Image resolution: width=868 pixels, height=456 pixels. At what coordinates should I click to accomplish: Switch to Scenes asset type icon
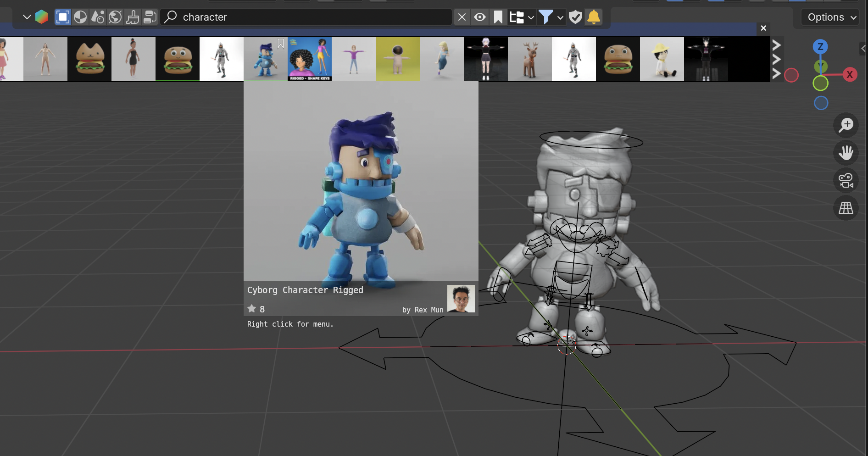(x=98, y=17)
